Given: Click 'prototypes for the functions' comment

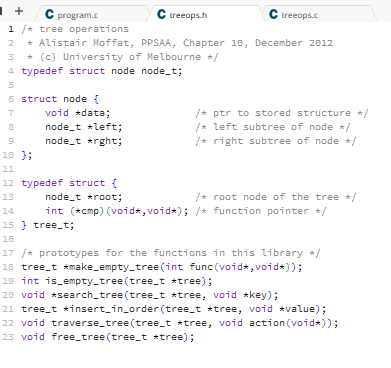Looking at the screenshot, I should (171, 253).
